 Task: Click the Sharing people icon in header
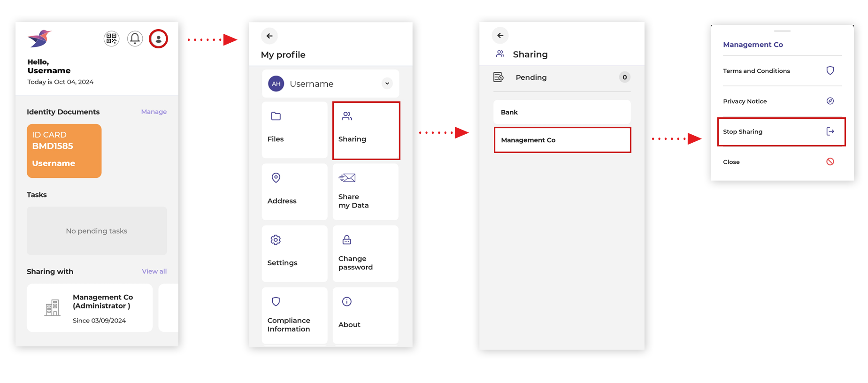[500, 54]
